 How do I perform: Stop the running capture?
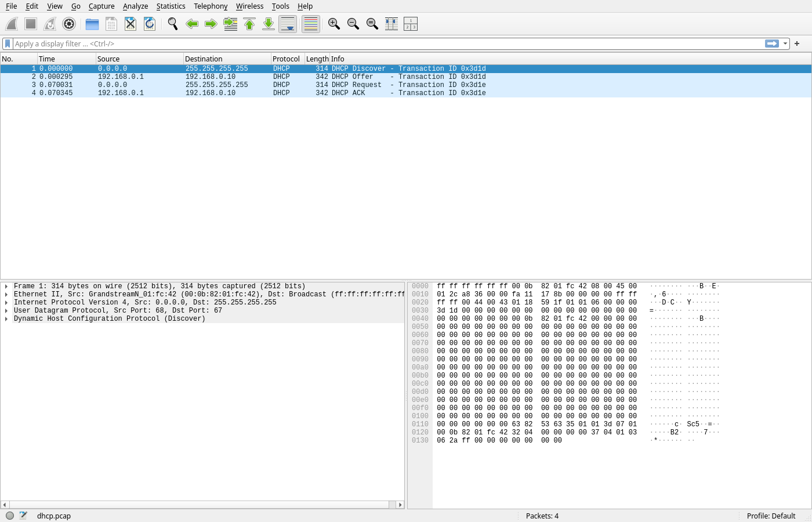[x=31, y=24]
